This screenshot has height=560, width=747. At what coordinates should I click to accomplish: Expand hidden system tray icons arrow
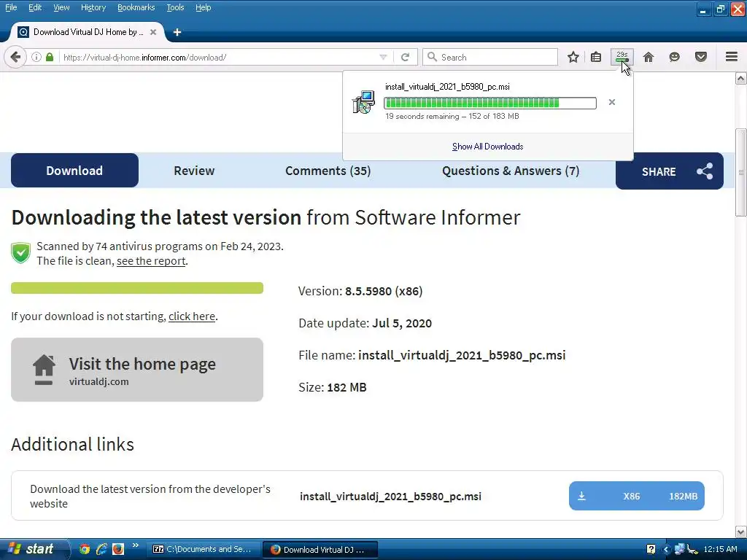point(666,550)
